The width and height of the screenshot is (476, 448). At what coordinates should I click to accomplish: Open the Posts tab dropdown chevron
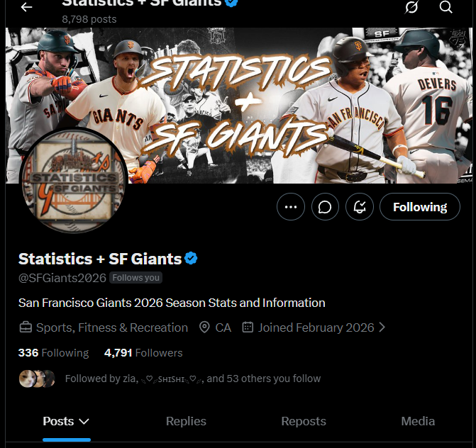click(84, 421)
